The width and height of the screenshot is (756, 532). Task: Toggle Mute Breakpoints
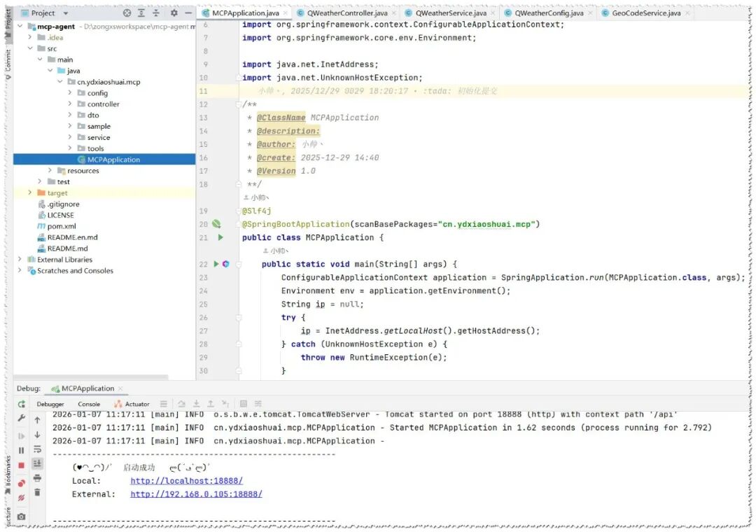[x=21, y=498]
